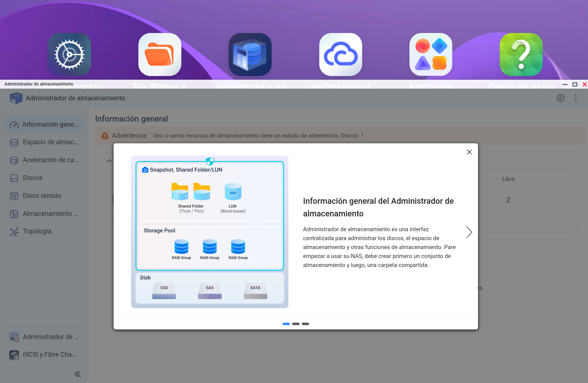Click the tutorial storage diagram image
Screen dimensions: 588x383
pyautogui.click(x=210, y=232)
